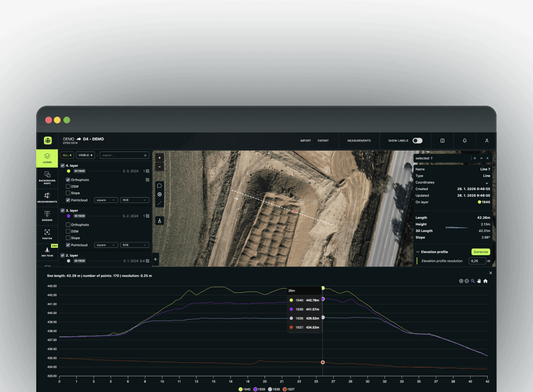
Task: Select the line measurement tool
Action: [159, 203]
